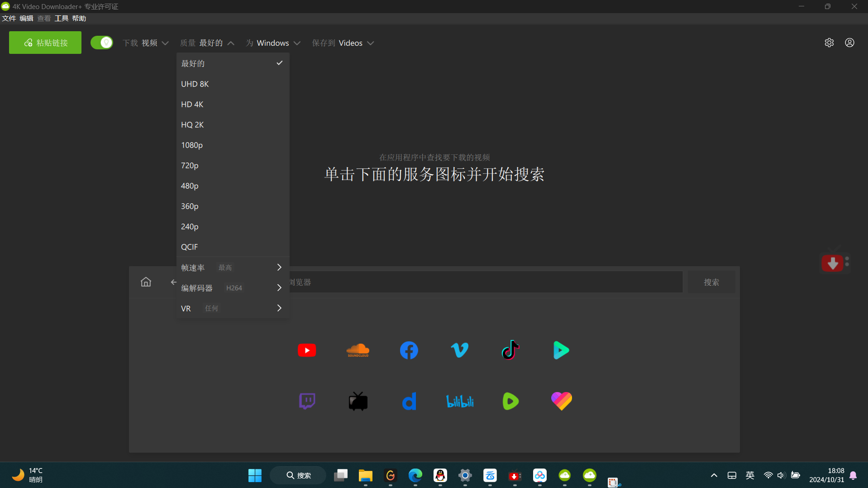Toggle the smart mode switch
This screenshot has height=488, width=868.
click(102, 43)
